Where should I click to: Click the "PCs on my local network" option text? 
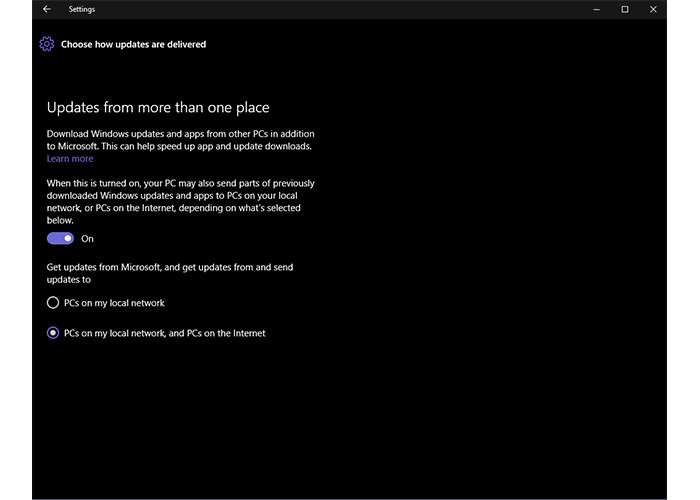click(114, 302)
